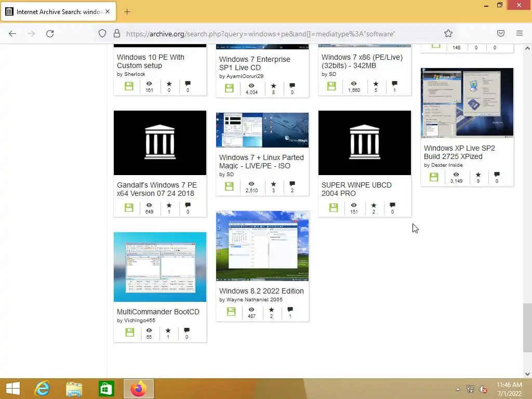Click the page scrollbar down arrow
Viewport: 532px width, 399px height.
(x=527, y=374)
